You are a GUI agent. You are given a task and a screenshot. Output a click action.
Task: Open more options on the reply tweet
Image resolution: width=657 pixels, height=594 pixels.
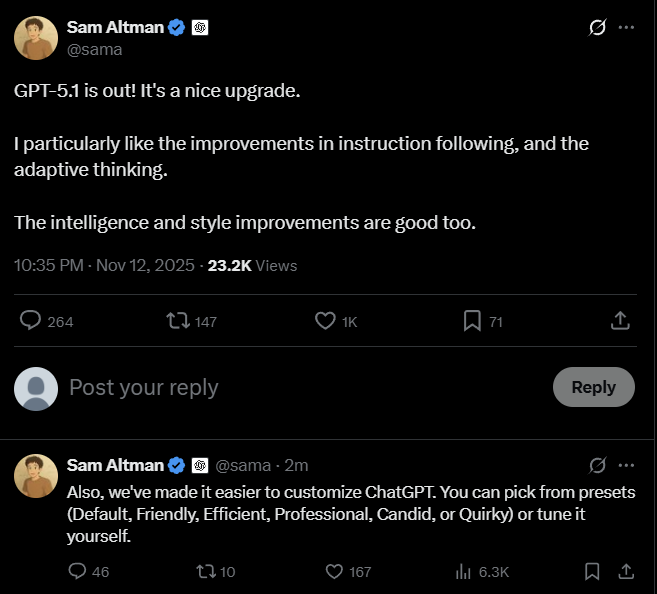[x=627, y=465]
